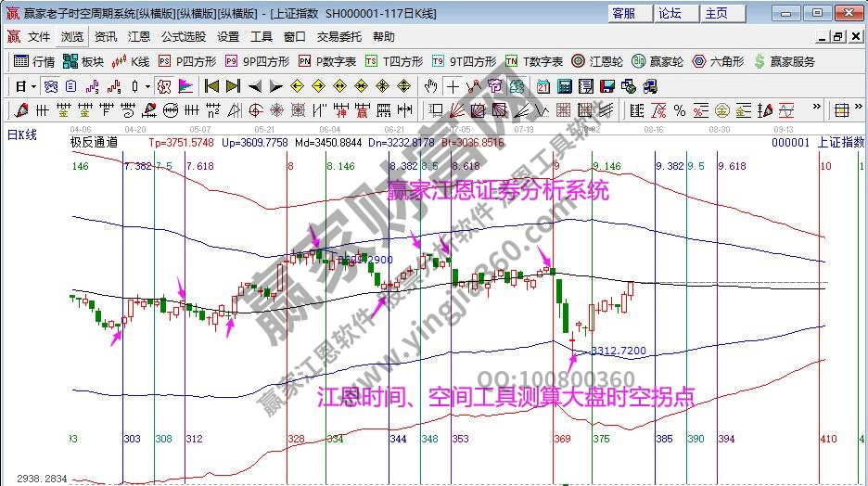Click the 369 time cycle marker
This screenshot has height=486, width=868.
pyautogui.click(x=561, y=439)
